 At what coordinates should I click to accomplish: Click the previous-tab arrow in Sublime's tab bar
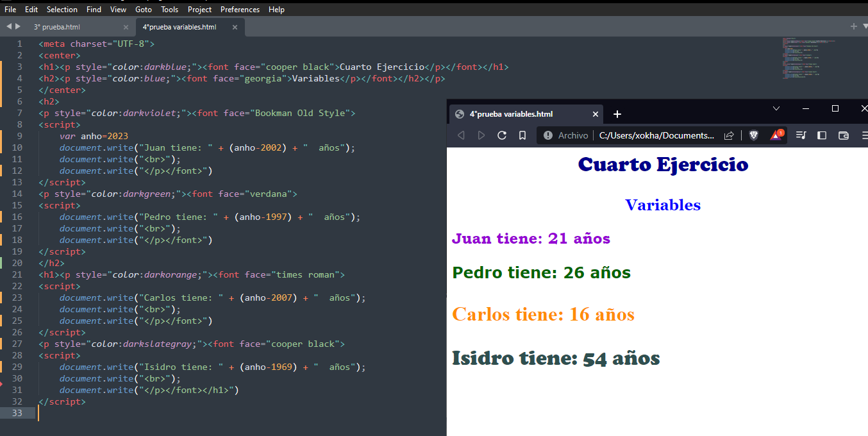[x=8, y=27]
